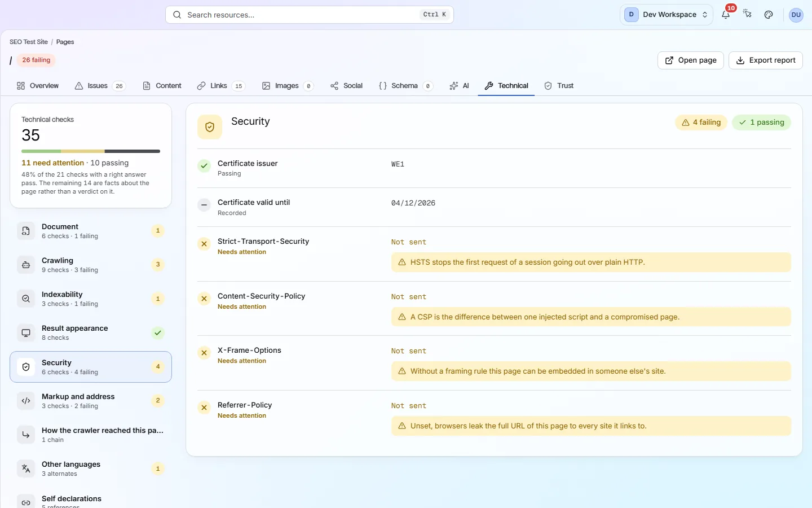Go to the Links tab

click(x=221, y=86)
